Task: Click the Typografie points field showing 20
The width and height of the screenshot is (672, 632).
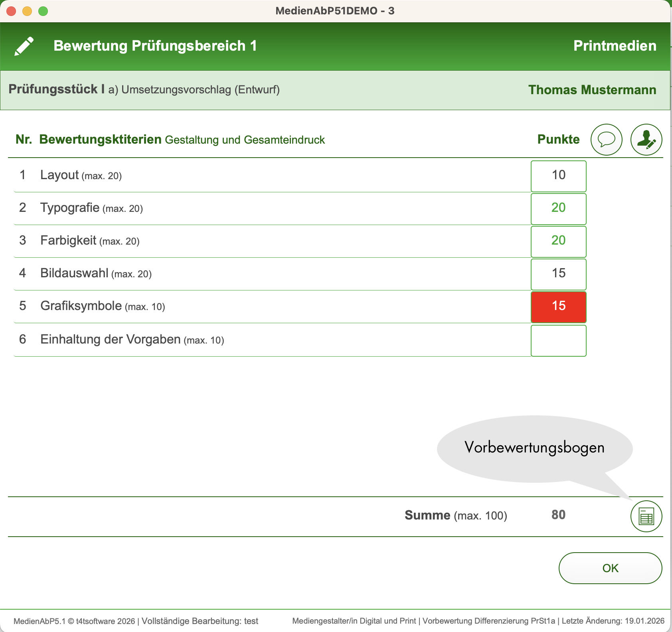Action: (x=558, y=209)
